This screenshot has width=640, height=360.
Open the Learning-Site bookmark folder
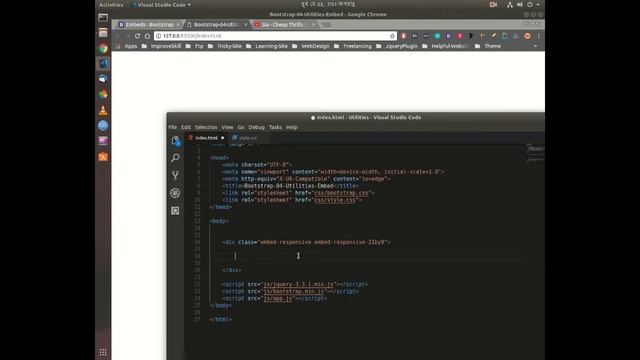tap(267, 46)
